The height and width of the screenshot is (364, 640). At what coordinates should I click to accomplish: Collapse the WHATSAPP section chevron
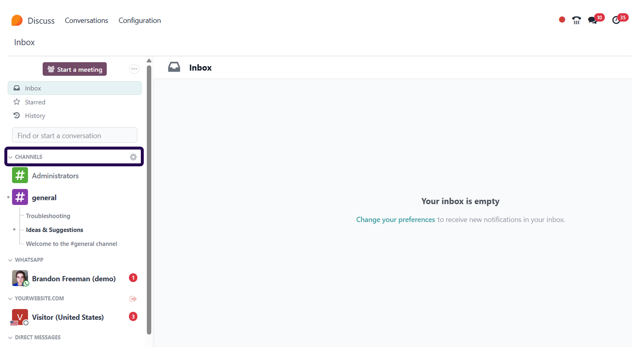click(x=10, y=260)
